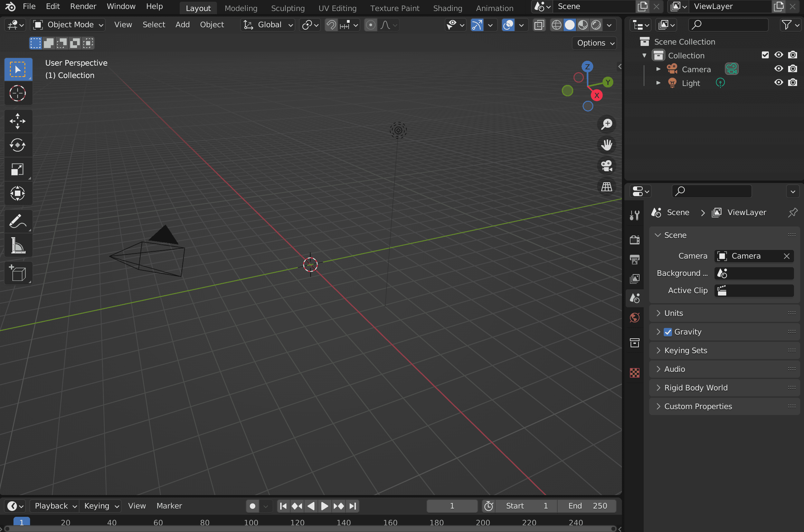Toggle viewport gizmos visibility
The width and height of the screenshot is (804, 532).
[x=477, y=25]
